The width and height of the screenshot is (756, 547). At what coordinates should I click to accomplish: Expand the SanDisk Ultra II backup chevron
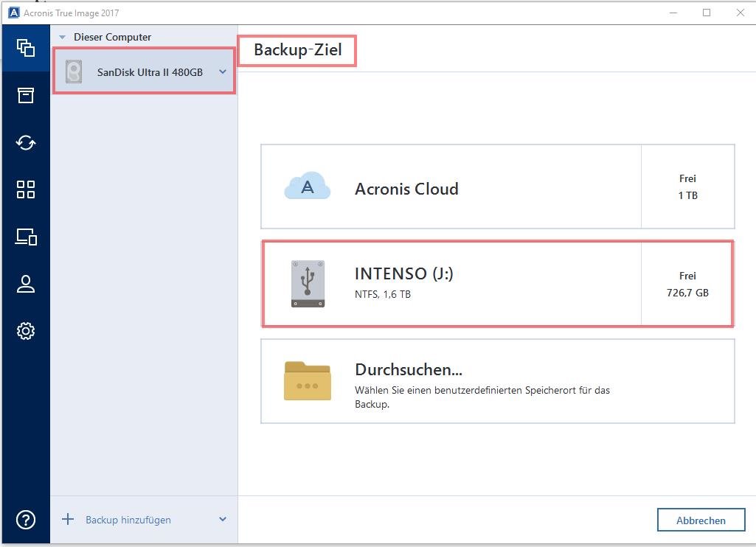(223, 72)
